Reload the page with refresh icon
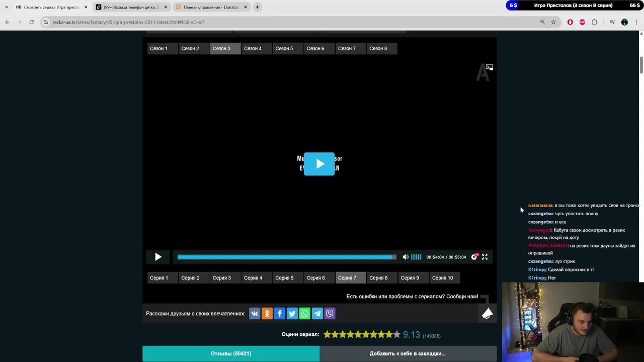Viewport: 644px width, 362px height. [31, 22]
